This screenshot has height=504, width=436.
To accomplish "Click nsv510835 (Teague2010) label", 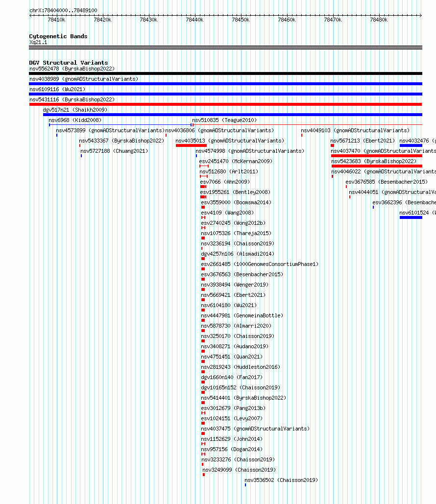I will pos(224,120).
